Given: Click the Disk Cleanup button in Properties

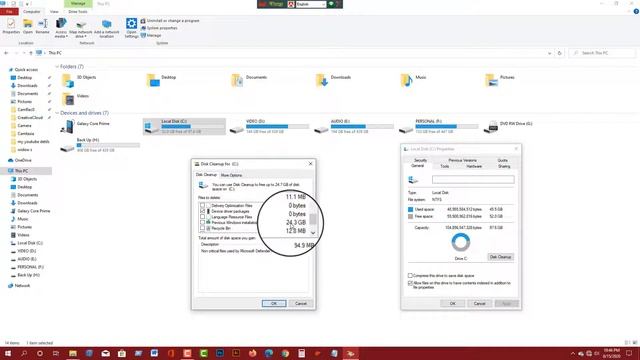Looking at the screenshot, I should click(x=500, y=257).
